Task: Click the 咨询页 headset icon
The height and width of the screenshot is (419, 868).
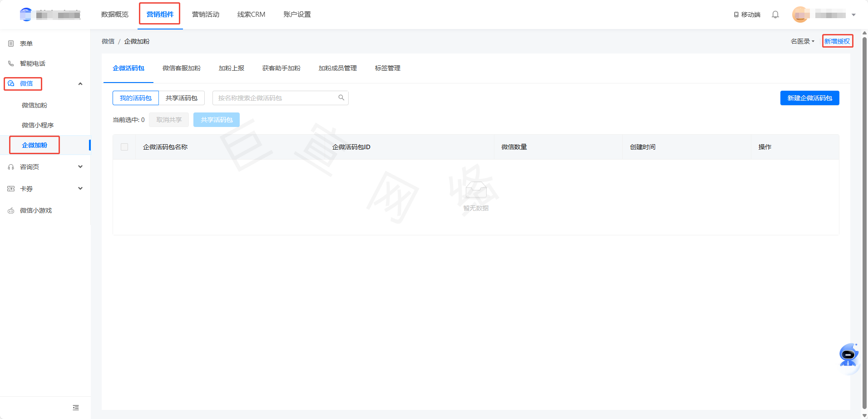Action: tap(10, 166)
